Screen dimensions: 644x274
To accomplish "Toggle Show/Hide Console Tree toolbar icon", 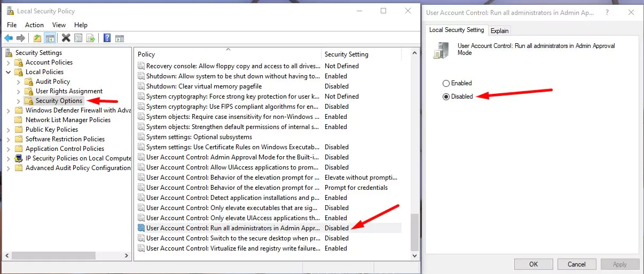I will (x=50, y=38).
